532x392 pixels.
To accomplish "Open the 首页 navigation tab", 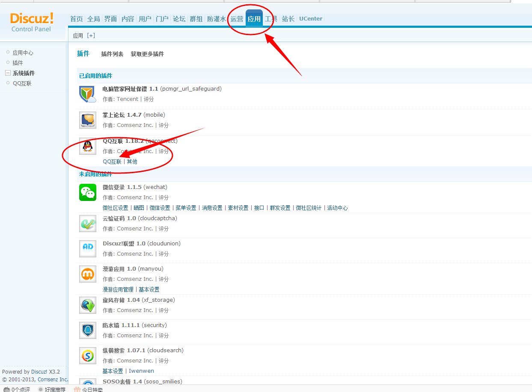I will [76, 19].
